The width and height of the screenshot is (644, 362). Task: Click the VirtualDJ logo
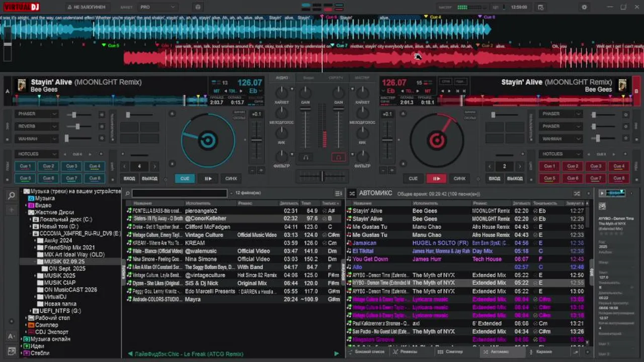(x=21, y=7)
